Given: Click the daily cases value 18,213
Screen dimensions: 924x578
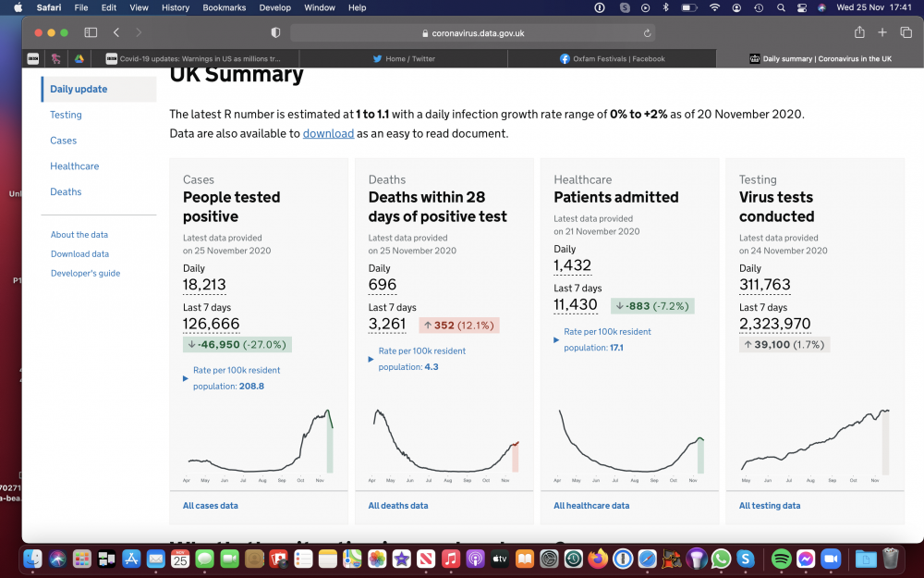Looking at the screenshot, I should pos(204,285).
